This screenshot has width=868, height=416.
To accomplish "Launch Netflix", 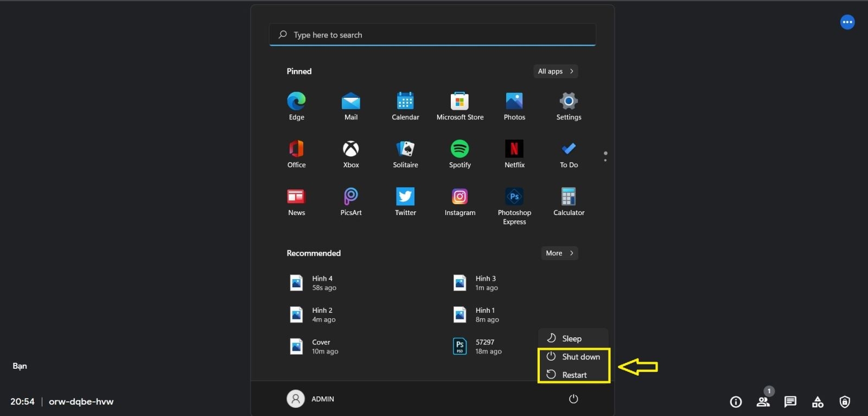I will pos(514,154).
